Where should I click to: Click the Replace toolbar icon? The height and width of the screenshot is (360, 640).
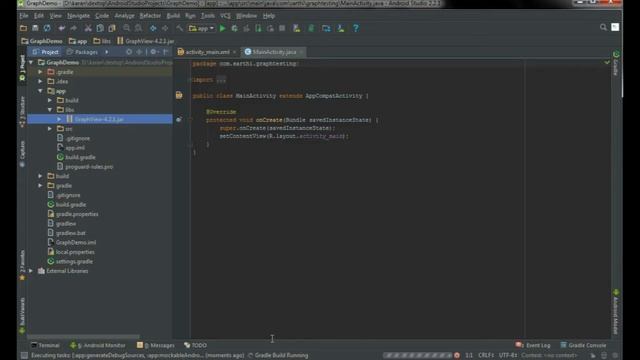pos(139,28)
